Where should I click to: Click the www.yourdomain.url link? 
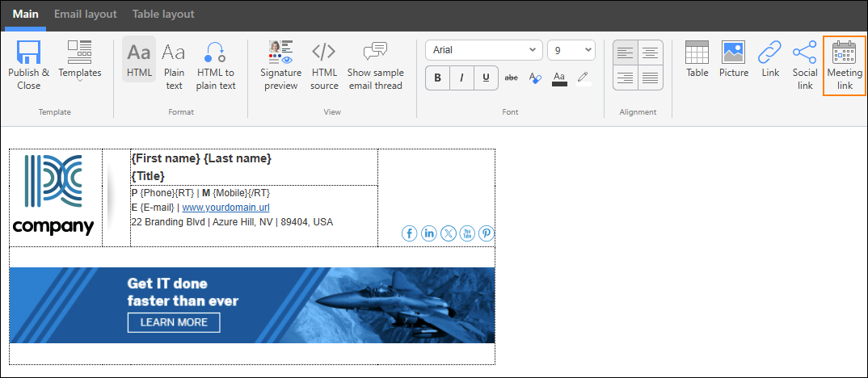pos(225,208)
